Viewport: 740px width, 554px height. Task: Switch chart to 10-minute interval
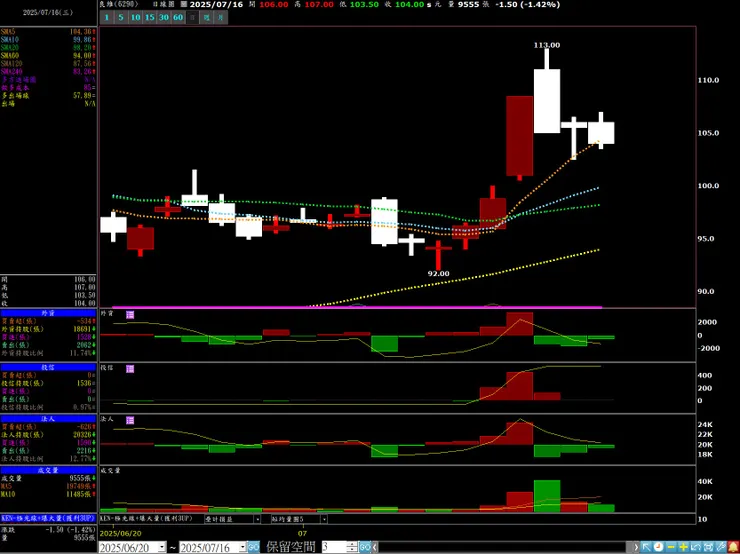point(135,17)
